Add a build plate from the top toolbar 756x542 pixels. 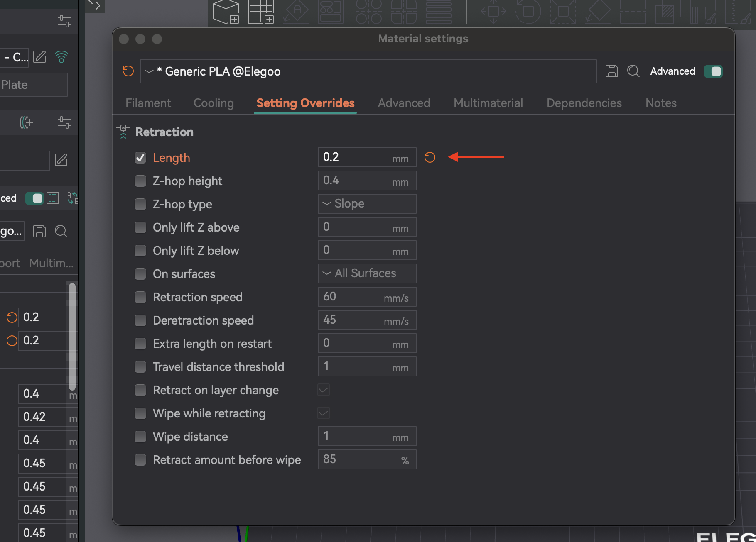(x=261, y=12)
